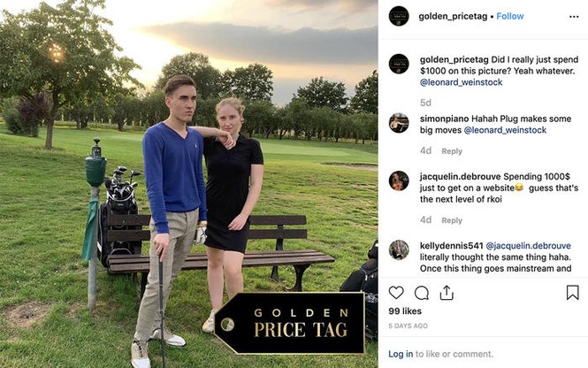Open @leonard_weinstock mention in caption
Viewport: 588px width, 368px height.
[x=461, y=82]
